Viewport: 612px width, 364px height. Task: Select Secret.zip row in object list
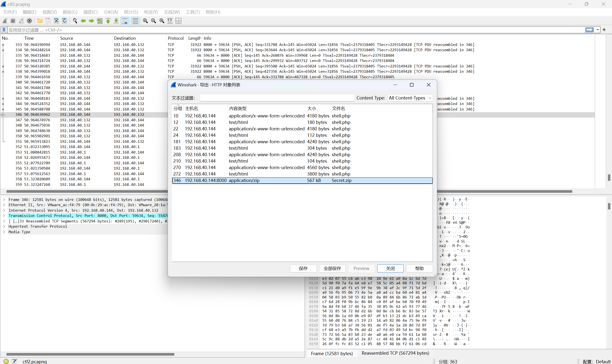click(302, 181)
